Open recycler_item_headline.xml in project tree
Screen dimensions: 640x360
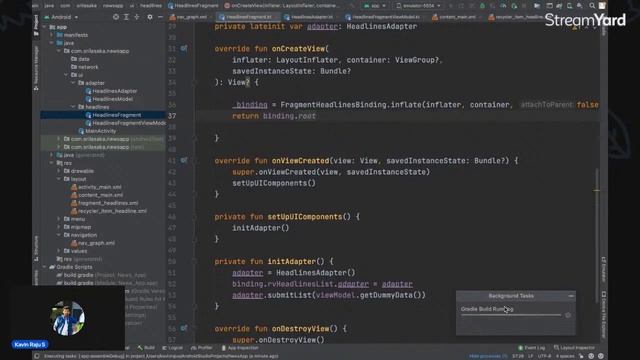pyautogui.click(x=109, y=211)
